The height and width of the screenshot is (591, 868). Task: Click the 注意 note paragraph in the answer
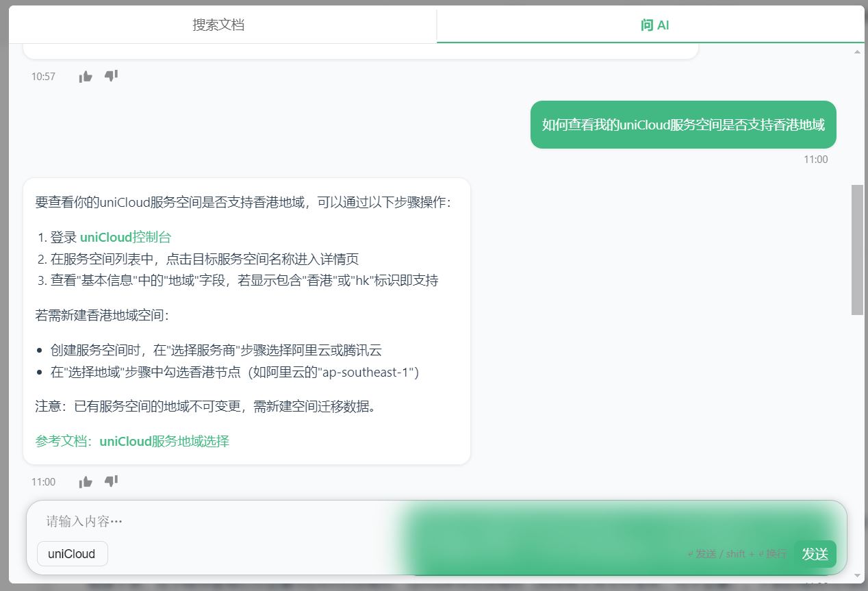coord(205,406)
